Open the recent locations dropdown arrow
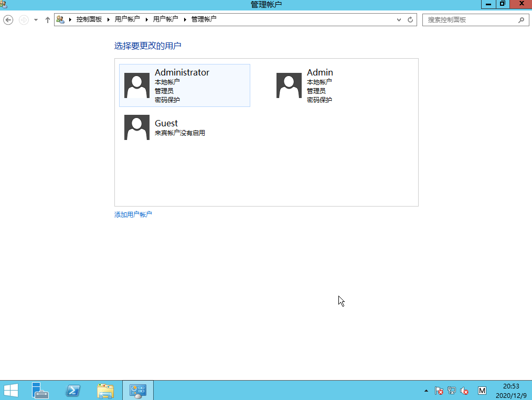532x400 pixels. (35, 19)
